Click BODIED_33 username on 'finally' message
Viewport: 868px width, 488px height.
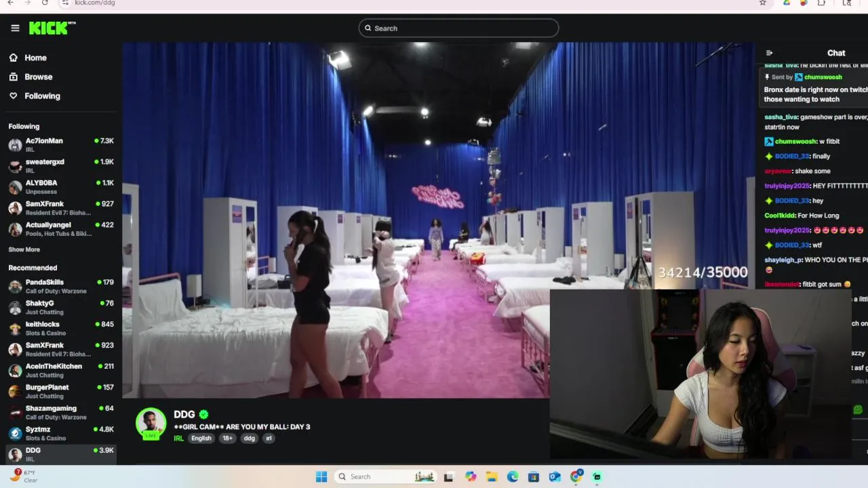pyautogui.click(x=791, y=157)
